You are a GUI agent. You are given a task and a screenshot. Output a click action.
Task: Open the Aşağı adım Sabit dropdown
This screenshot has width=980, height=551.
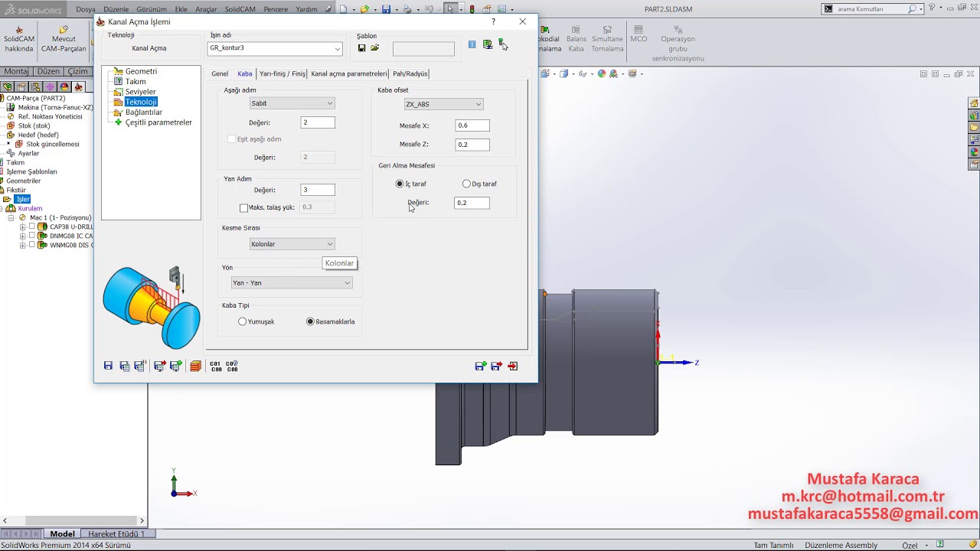[x=330, y=103]
